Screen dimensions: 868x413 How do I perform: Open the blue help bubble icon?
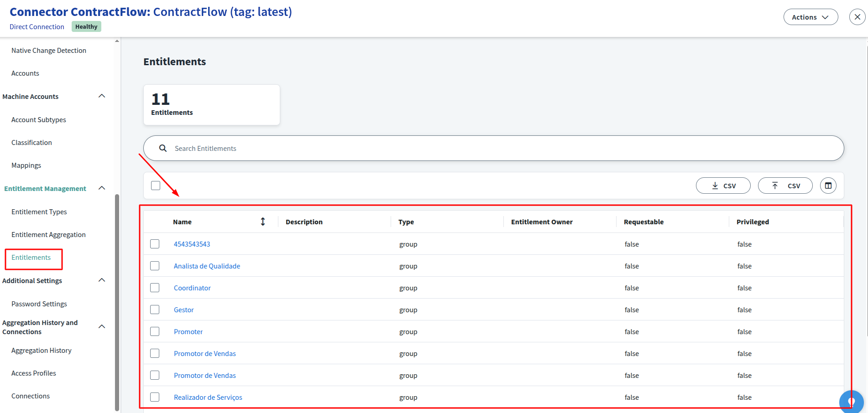click(x=851, y=402)
